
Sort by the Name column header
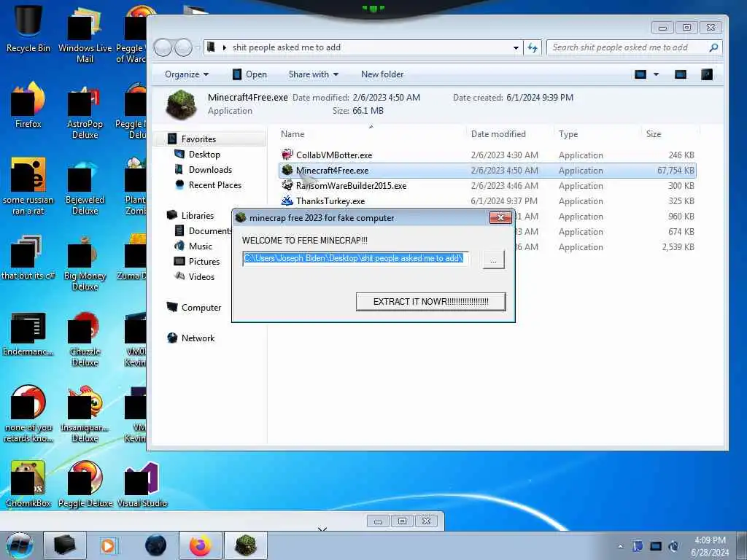pos(371,134)
